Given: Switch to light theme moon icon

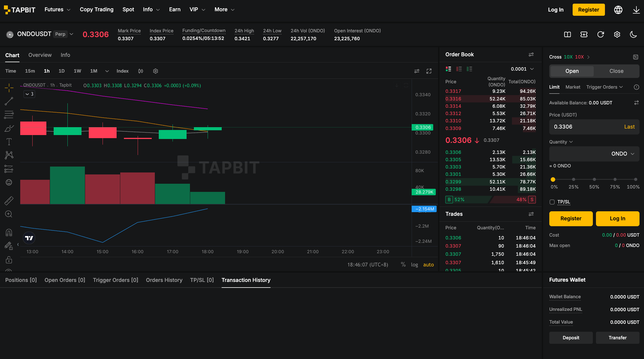Looking at the screenshot, I should pos(633,34).
